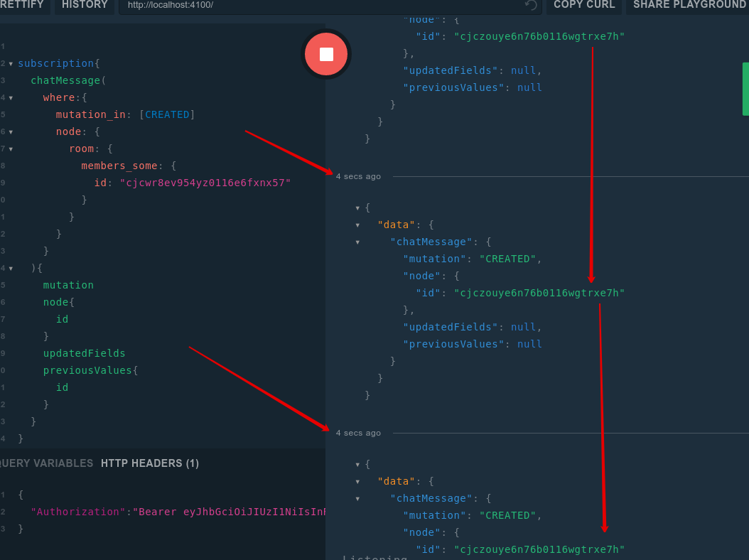Open the HISTORY panel
This screenshot has width=749, height=560.
click(x=84, y=6)
